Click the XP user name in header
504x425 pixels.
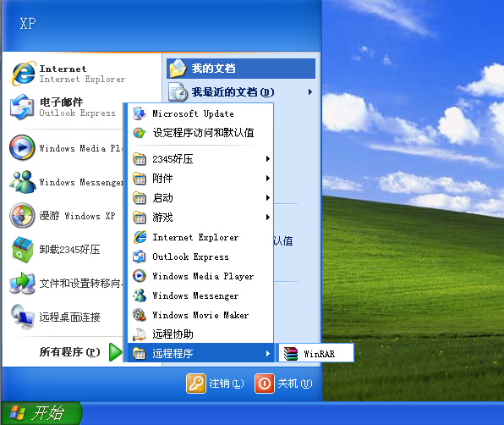[28, 24]
